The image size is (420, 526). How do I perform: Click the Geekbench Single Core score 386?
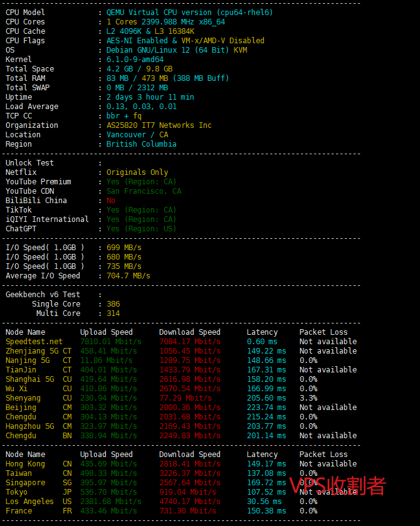(113, 304)
